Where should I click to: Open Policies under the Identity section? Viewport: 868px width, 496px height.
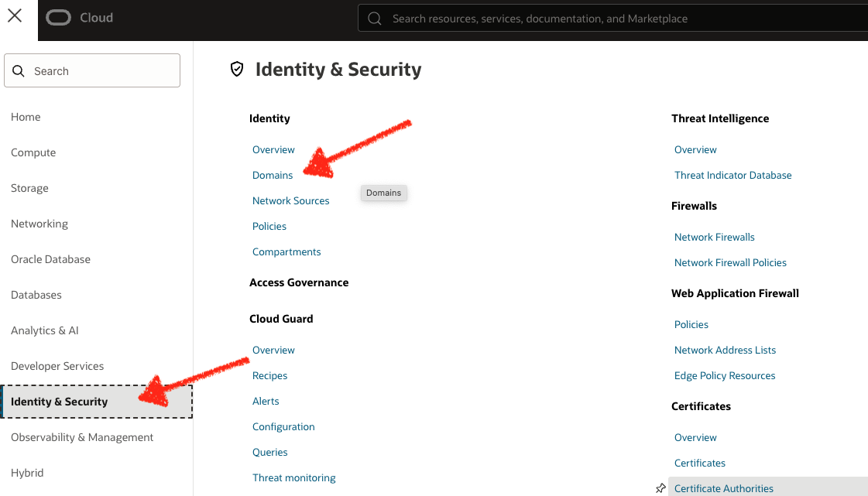coord(269,226)
